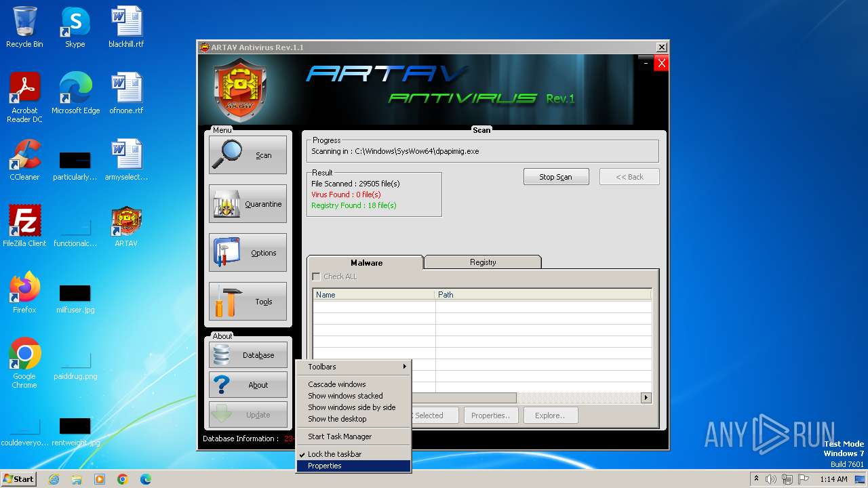Open the armyselect document icon
Viewport: 868px width, 488px height.
126,160
